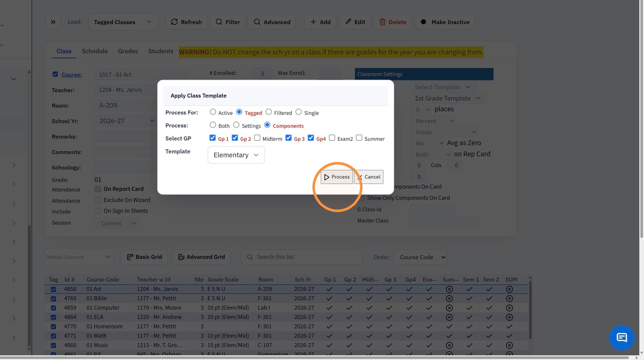This screenshot has height=360, width=644.
Task: Click the Process button in the template dialog
Action: click(337, 177)
